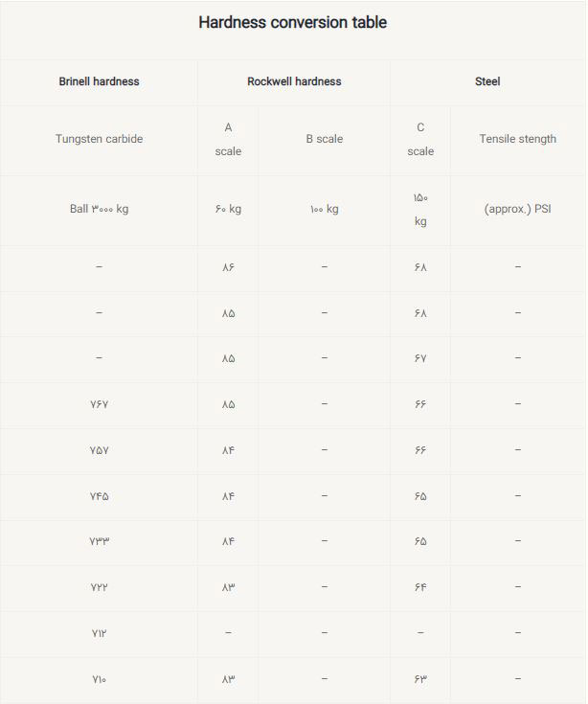Click the Brinell value 757 cell
588x704 pixels.
[x=99, y=450]
